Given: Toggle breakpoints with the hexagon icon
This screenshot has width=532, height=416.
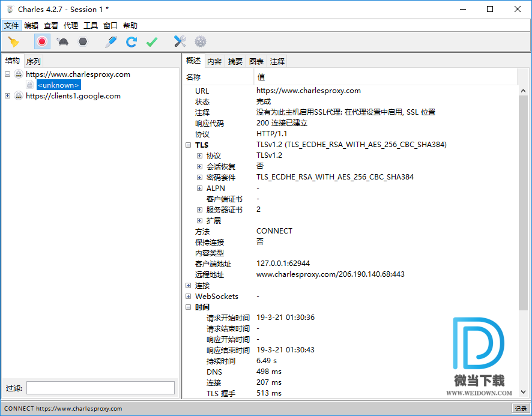Looking at the screenshot, I should (83, 42).
